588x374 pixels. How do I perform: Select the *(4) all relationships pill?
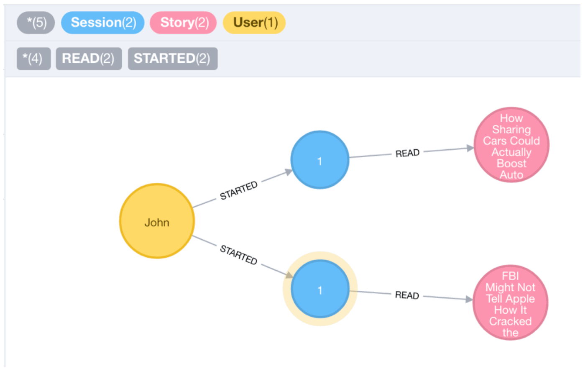(33, 59)
